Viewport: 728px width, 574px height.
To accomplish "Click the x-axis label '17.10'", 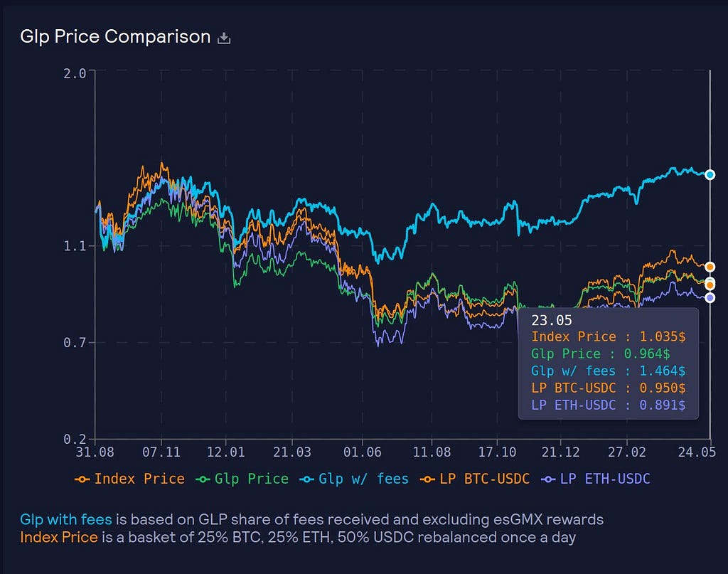I will tap(497, 452).
